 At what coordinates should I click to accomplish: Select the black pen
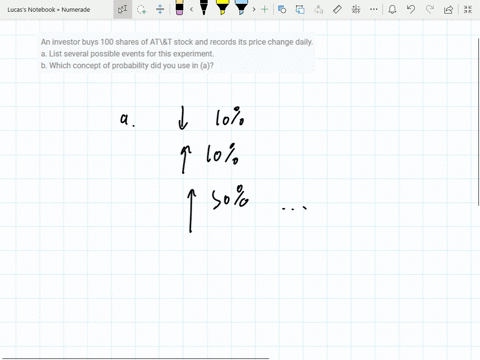click(204, 8)
